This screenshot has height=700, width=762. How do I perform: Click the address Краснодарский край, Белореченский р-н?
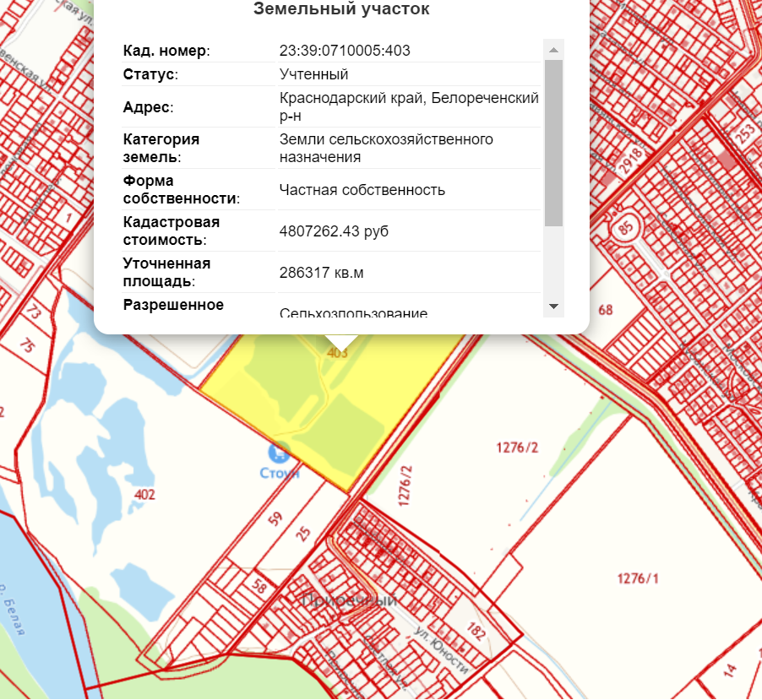click(x=409, y=107)
